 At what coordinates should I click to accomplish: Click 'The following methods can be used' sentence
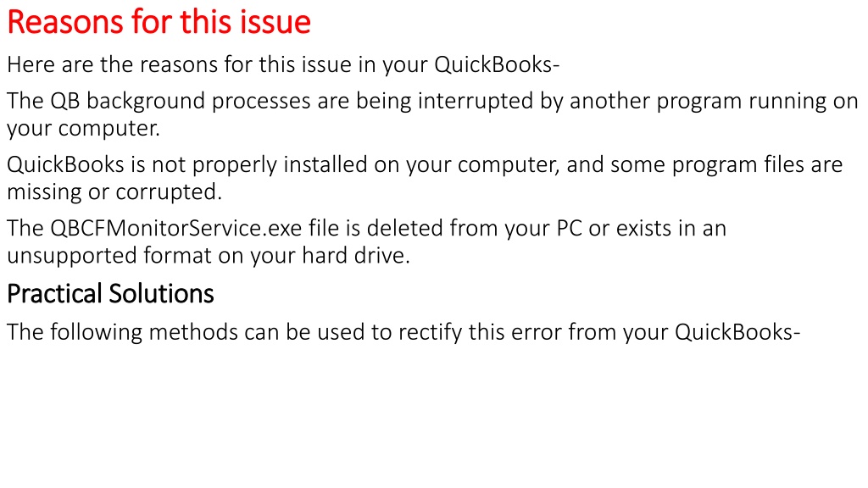(403, 332)
